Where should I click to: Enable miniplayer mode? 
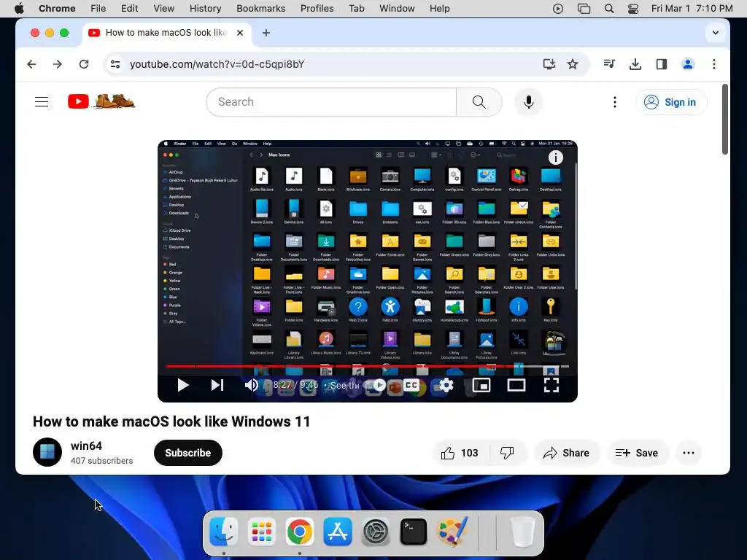coord(481,385)
